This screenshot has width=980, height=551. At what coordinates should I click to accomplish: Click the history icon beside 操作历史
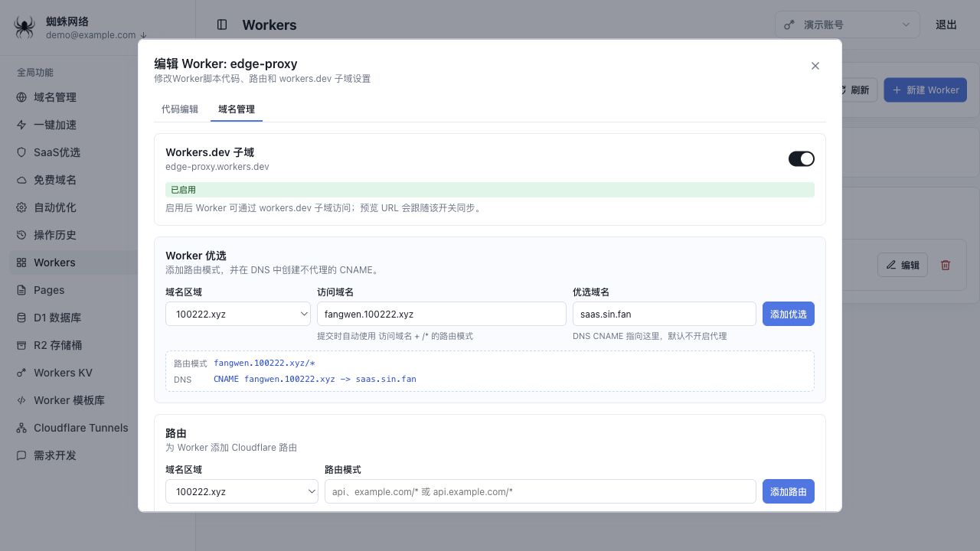pos(21,235)
